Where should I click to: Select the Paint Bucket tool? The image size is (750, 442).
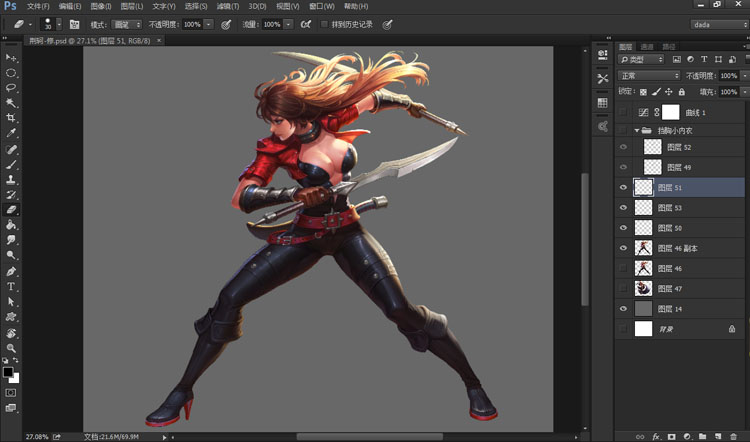11,225
